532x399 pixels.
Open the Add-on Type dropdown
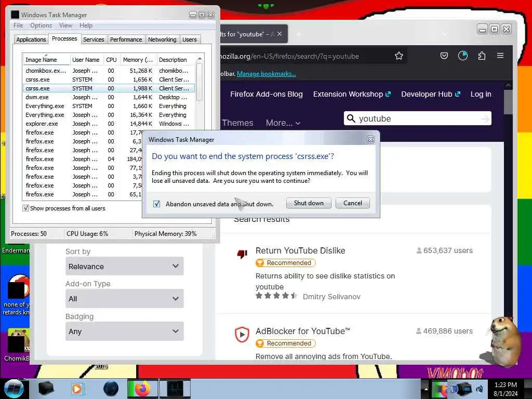(x=125, y=299)
